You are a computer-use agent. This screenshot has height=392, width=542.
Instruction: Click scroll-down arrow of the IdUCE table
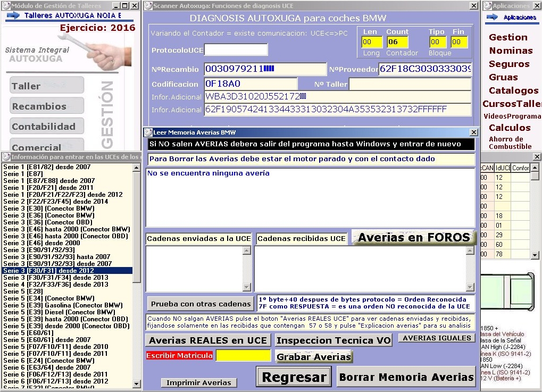tap(535, 255)
